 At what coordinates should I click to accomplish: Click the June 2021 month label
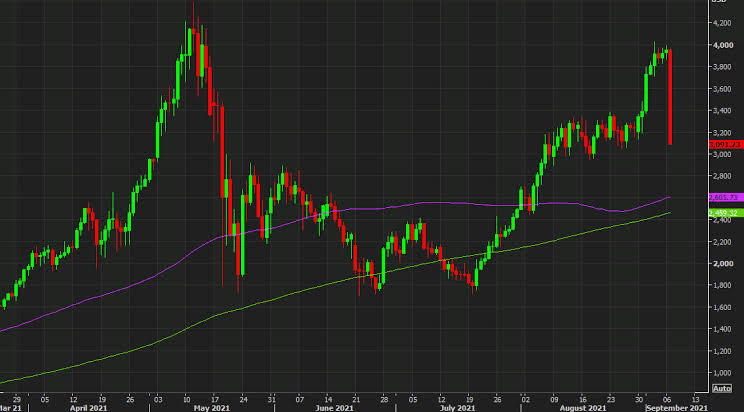click(335, 407)
